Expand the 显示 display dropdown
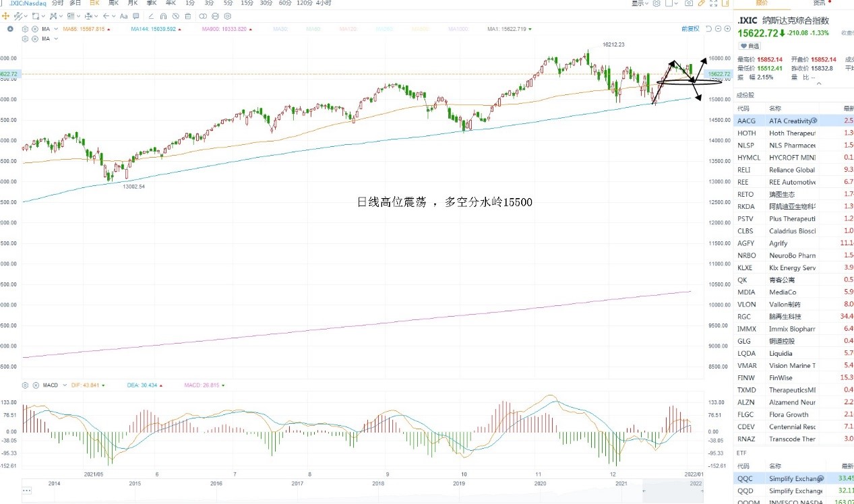Image resolution: width=854 pixels, height=504 pixels. [x=640, y=3]
